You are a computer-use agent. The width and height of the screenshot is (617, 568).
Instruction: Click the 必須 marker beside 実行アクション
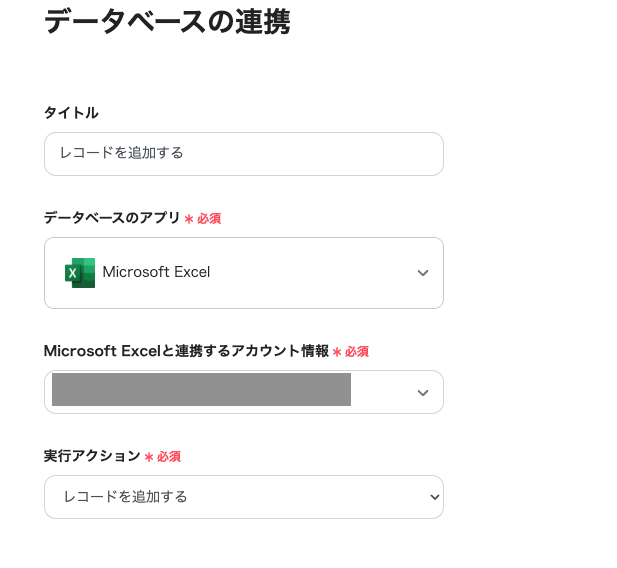(x=168, y=457)
